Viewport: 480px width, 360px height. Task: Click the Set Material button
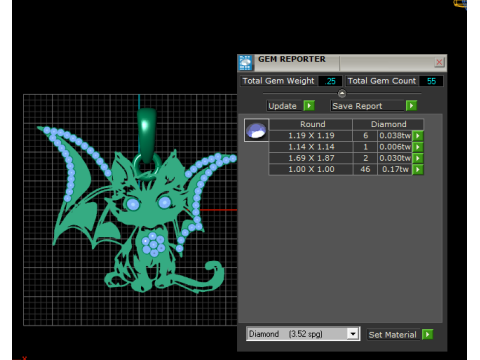click(393, 335)
